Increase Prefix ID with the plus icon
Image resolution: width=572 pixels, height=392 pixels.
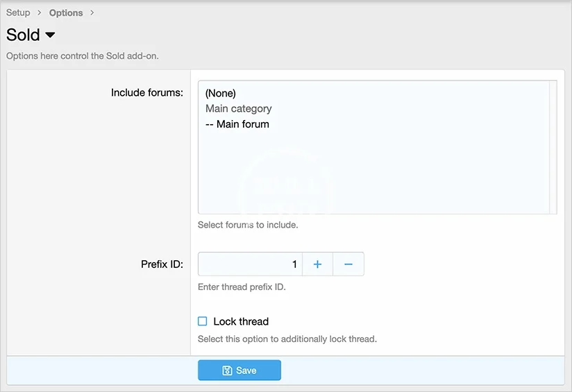pos(317,264)
